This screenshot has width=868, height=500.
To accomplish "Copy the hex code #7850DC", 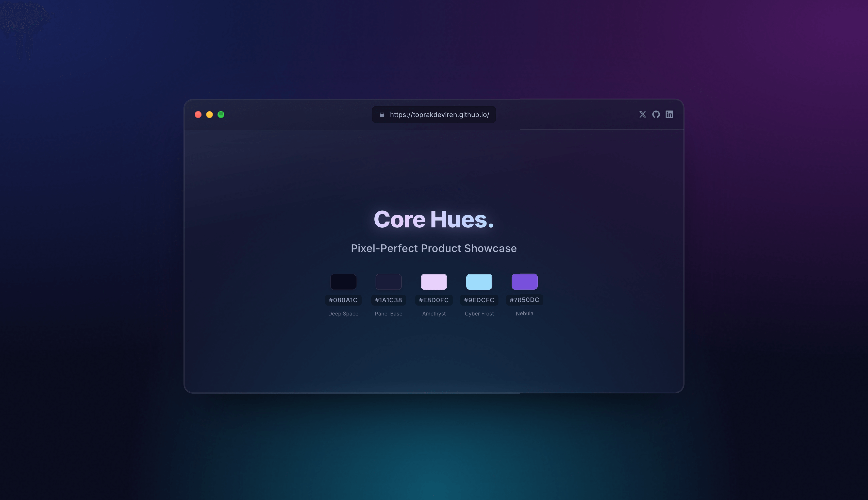I will click(x=524, y=300).
